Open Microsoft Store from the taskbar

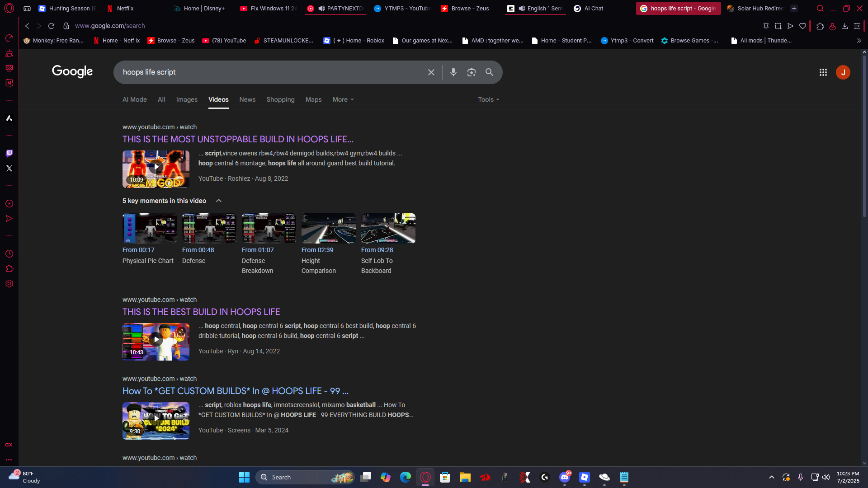click(445, 477)
